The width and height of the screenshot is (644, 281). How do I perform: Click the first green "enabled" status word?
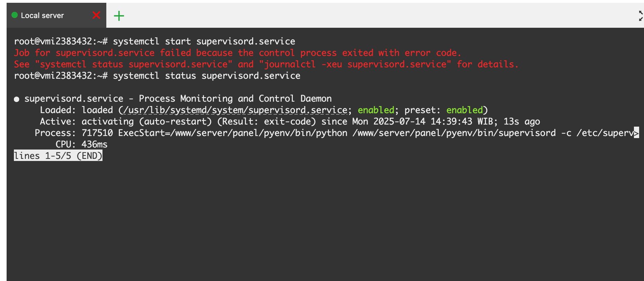(x=376, y=110)
